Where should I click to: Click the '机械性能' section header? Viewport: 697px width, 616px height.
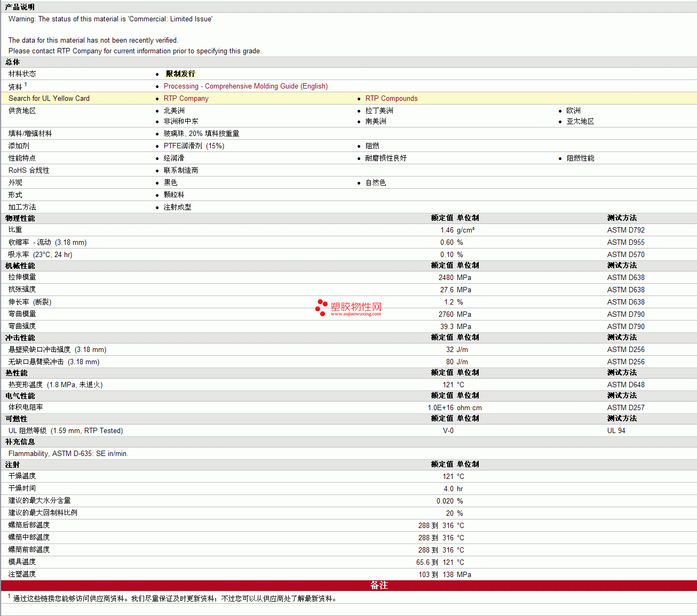pyautogui.click(x=20, y=266)
